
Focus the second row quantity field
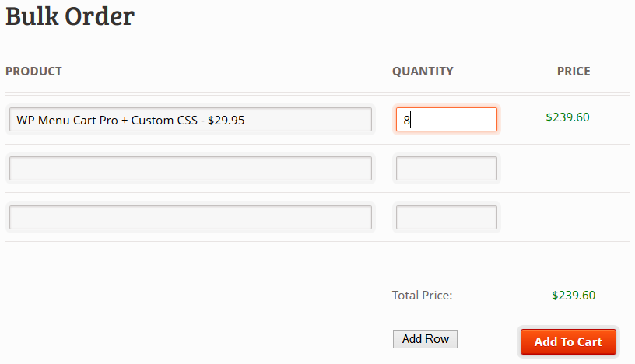tap(447, 169)
